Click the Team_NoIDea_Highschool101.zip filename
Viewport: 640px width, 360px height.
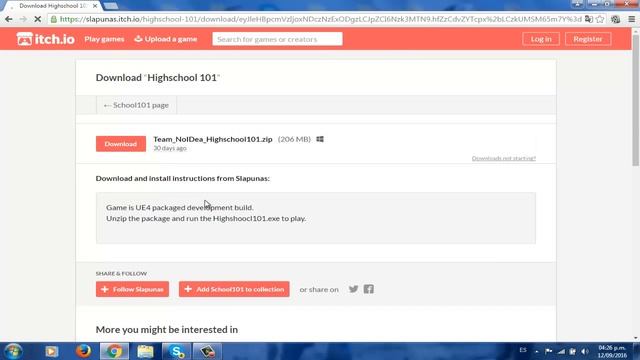pyautogui.click(x=213, y=139)
